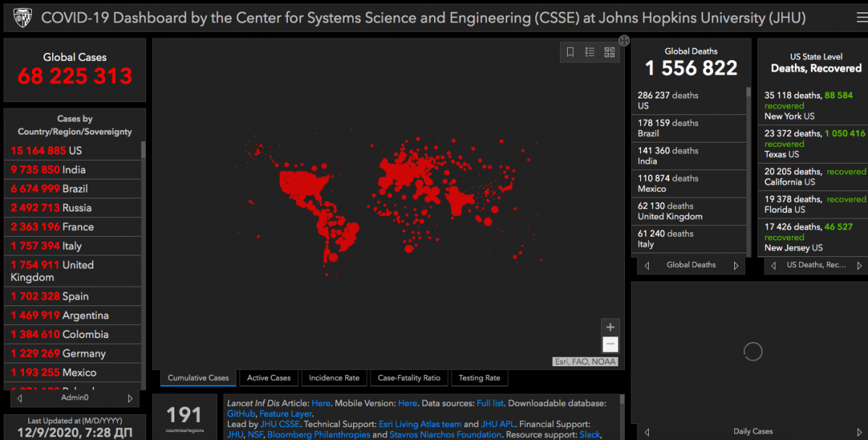Viewport: 868px width, 440px height.
Task: Click the Global Cases total 68 225 313
Action: pos(75,76)
